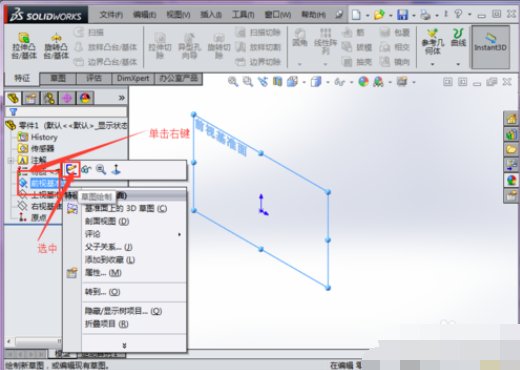Click the Fillet (圆角) tool
520x370 pixels.
coord(299,37)
